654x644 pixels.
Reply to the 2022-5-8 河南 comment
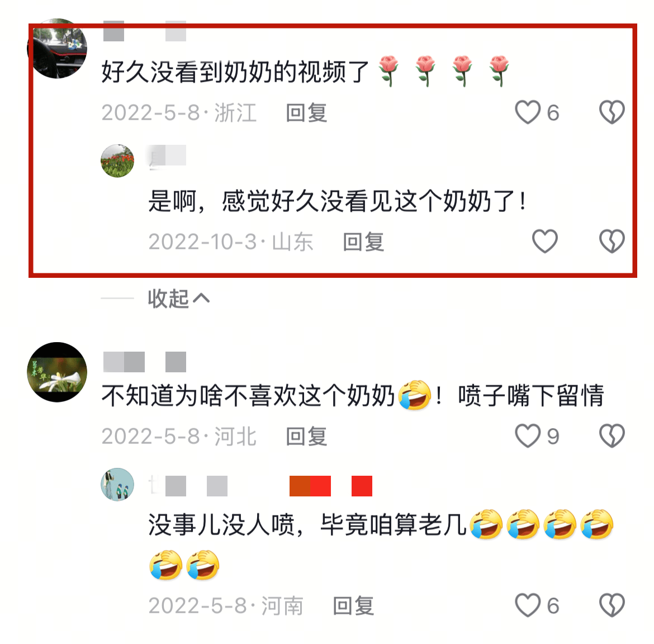pos(353,606)
